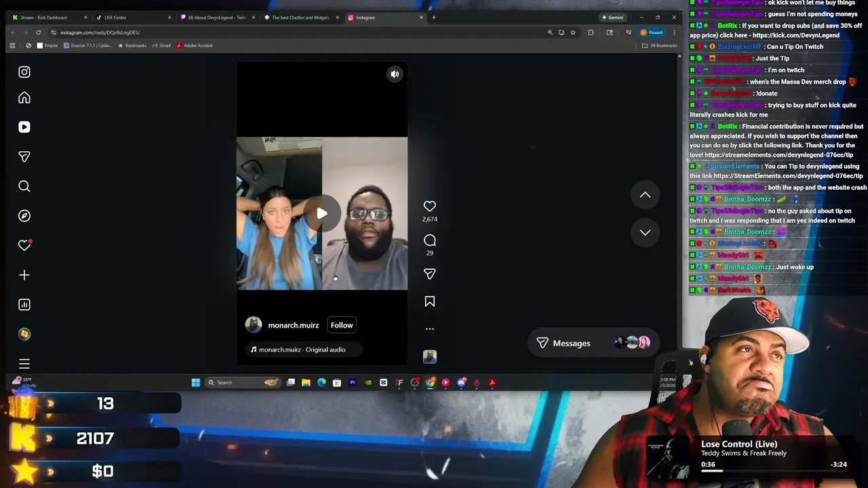Share the reel via send icon

click(430, 274)
